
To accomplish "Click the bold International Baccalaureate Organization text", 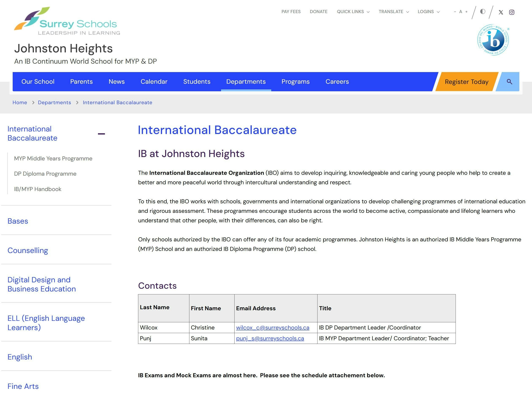I will pos(206,173).
